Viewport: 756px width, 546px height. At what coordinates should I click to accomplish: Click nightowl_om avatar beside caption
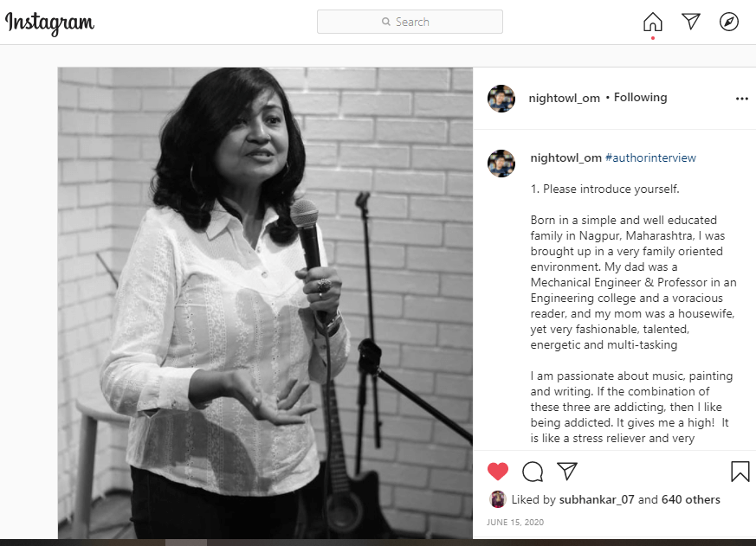pyautogui.click(x=501, y=164)
